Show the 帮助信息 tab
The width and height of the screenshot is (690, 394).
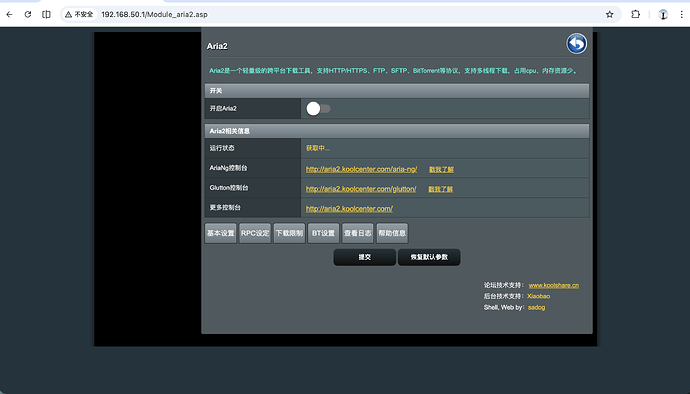(392, 233)
